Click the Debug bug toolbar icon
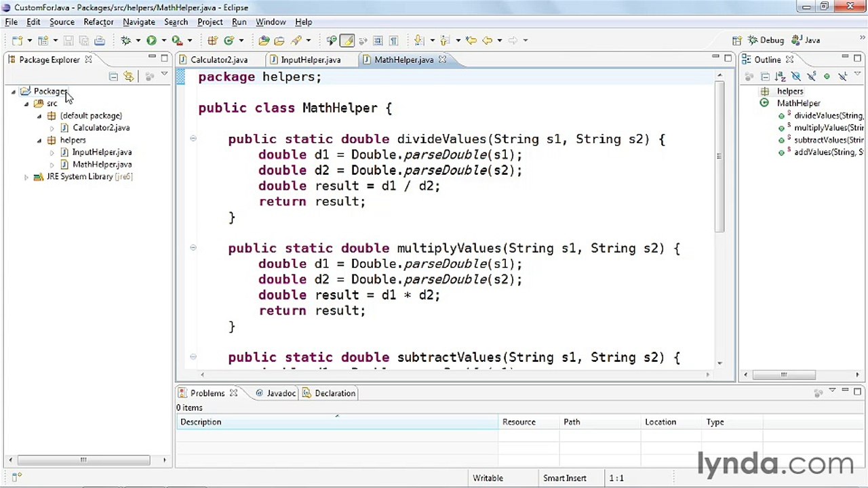Screen dimensions: 868x488 [125, 41]
